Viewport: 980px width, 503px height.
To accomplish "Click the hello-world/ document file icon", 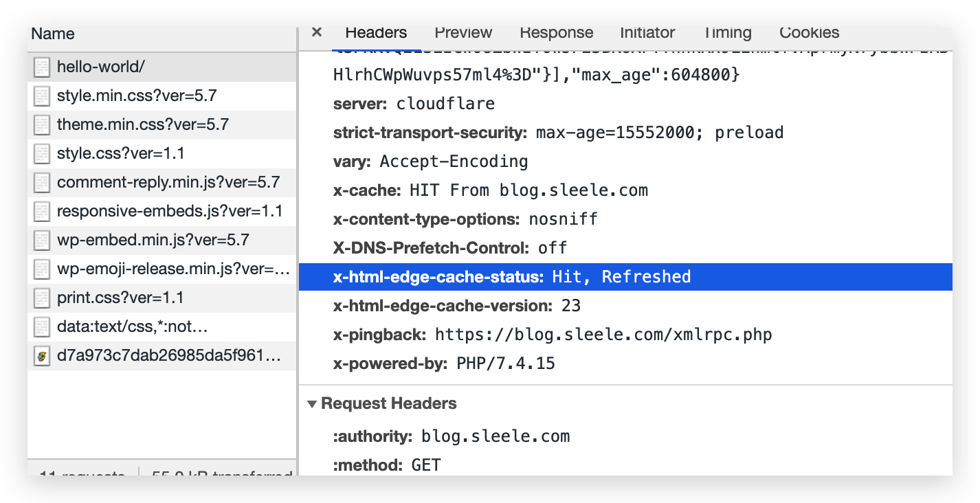I will (42, 67).
